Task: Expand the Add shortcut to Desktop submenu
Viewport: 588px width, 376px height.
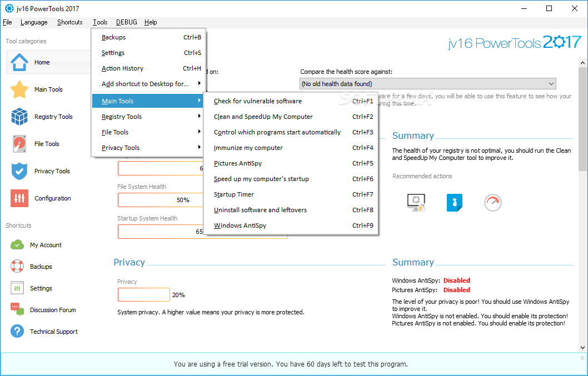Action: point(148,84)
